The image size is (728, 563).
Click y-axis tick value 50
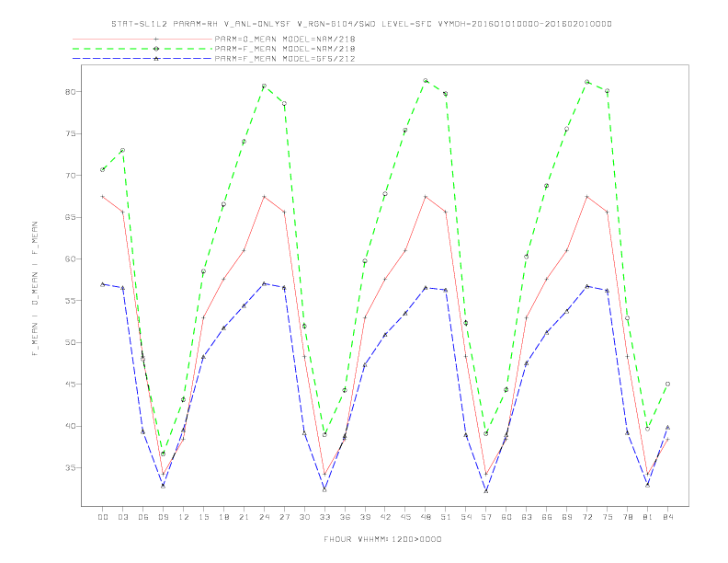[x=70, y=342]
